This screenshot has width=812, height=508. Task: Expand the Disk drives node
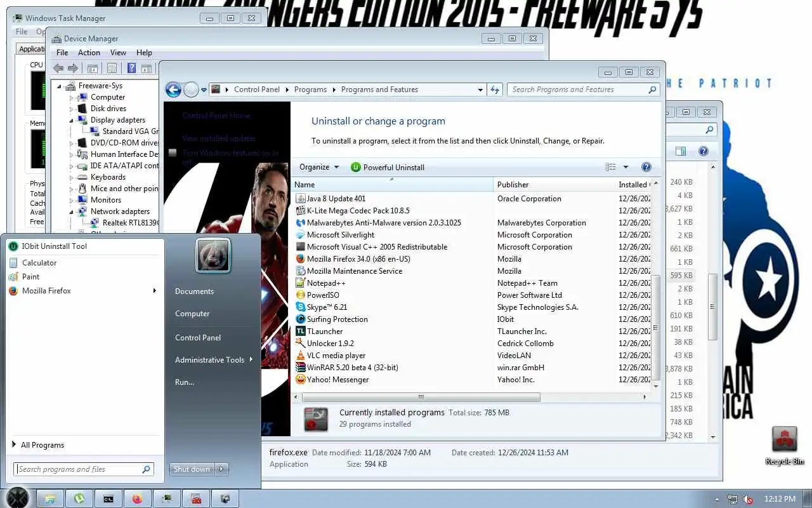tap(72, 109)
